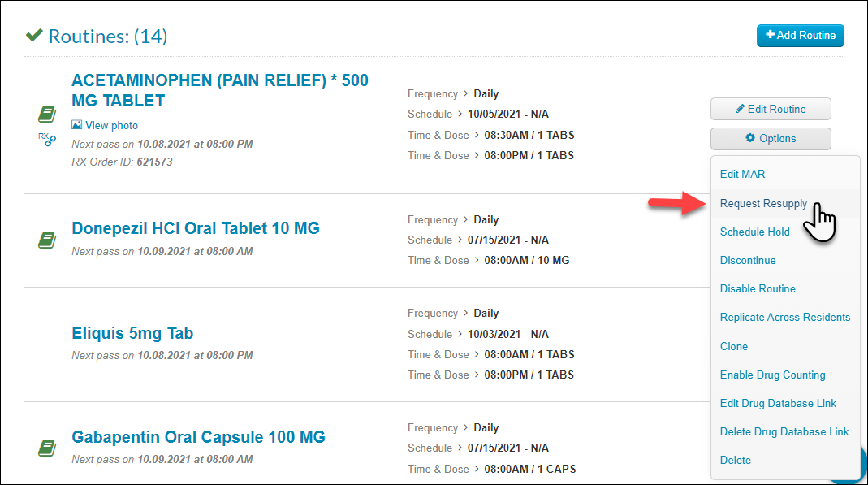Viewport: 868px width, 485px height.
Task: Open the Options dropdown button
Action: coord(771,138)
